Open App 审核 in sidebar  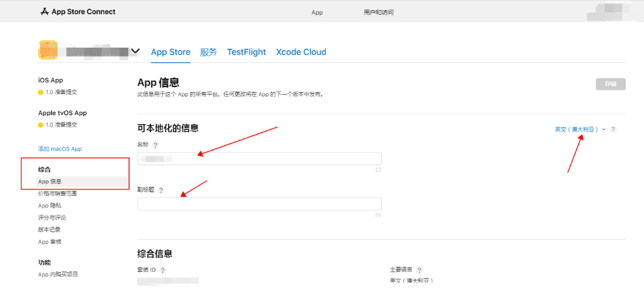49,242
